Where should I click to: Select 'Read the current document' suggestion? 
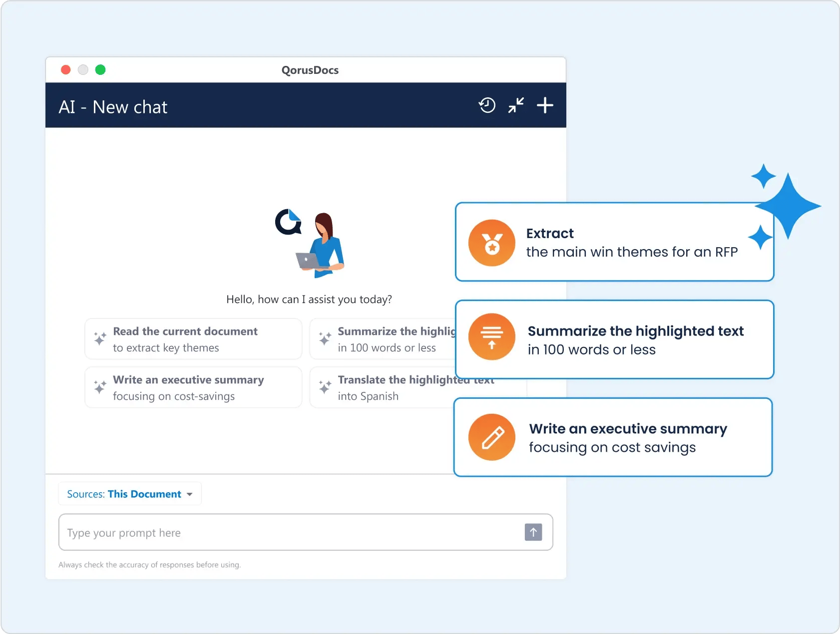click(x=193, y=338)
